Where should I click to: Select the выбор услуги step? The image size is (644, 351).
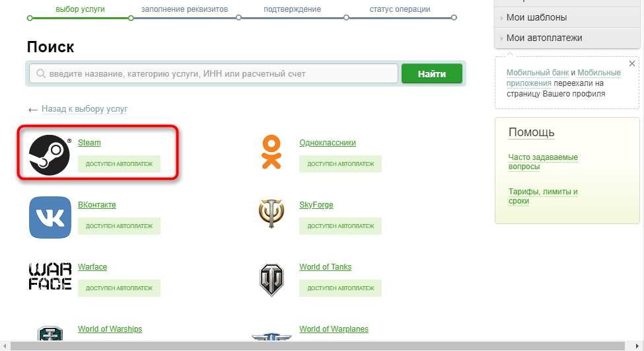[80, 9]
